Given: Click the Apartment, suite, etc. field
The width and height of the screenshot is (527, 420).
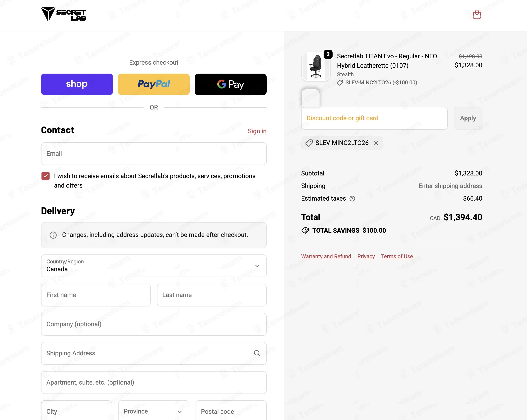Looking at the screenshot, I should [154, 382].
